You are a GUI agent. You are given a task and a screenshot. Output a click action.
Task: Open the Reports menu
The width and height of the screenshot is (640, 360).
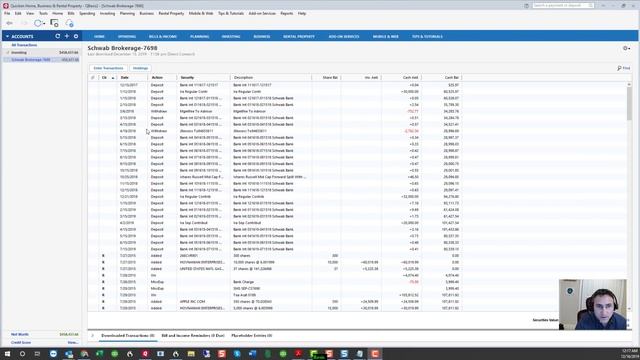287,13
